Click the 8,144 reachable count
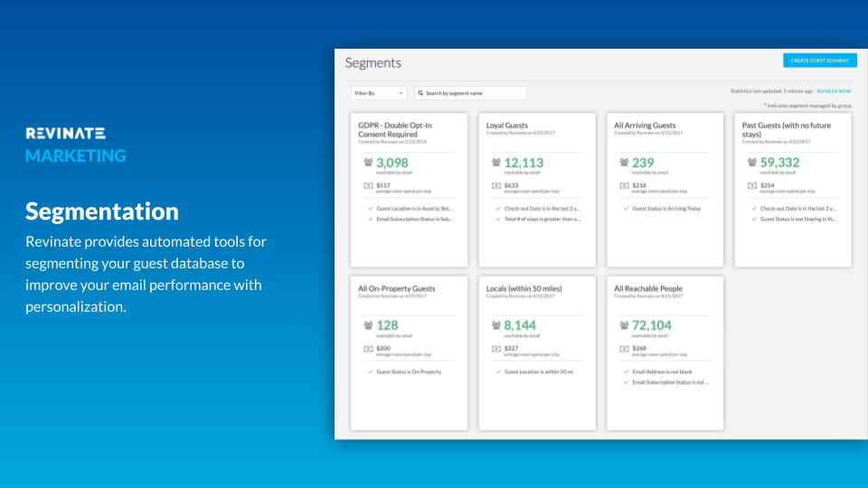This screenshot has width=868, height=488. [520, 325]
